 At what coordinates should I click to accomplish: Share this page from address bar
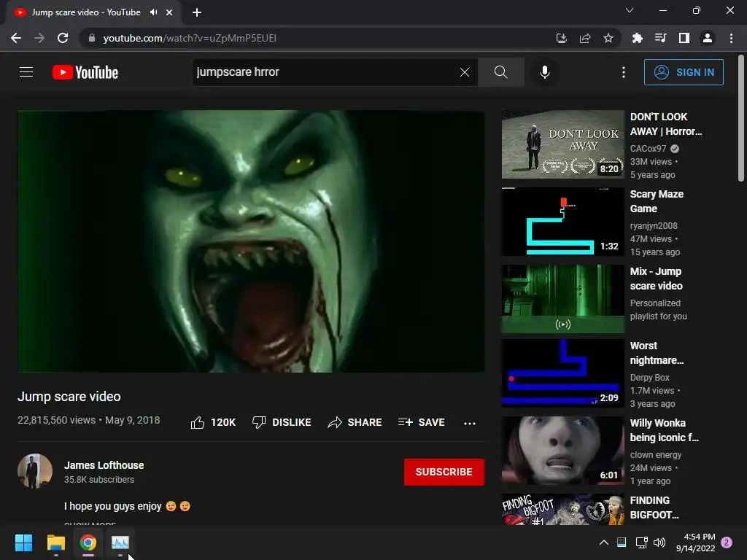[x=585, y=38]
